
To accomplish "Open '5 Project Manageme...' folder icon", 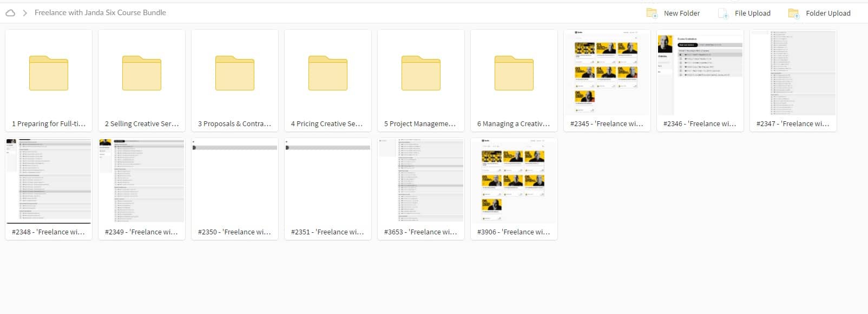I will tap(421, 73).
